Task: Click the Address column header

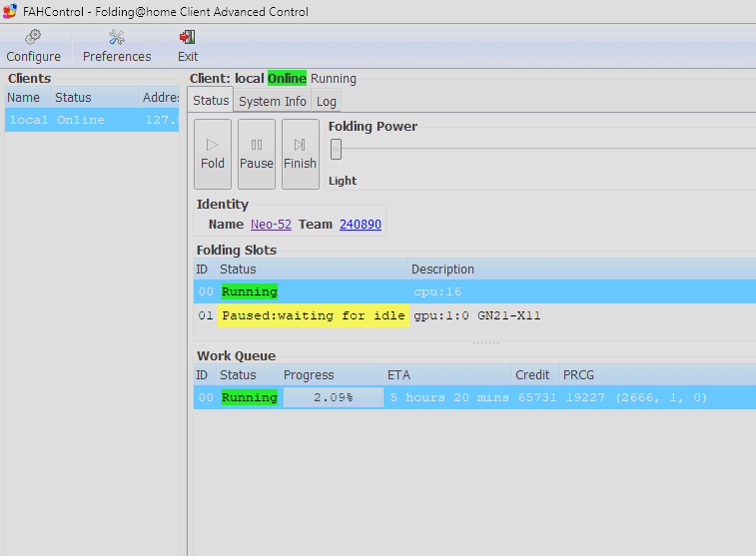Action: 160,97
